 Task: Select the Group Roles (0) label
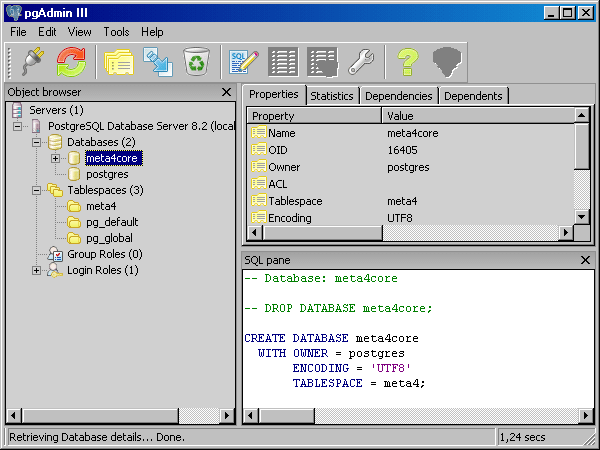point(105,254)
